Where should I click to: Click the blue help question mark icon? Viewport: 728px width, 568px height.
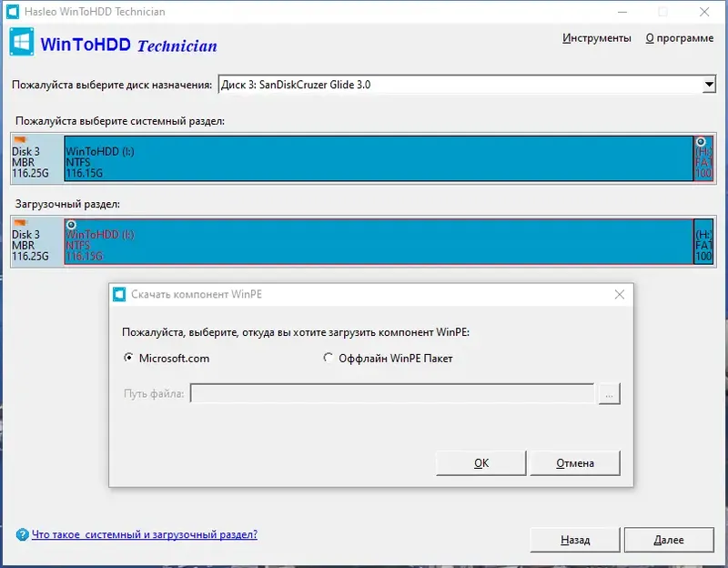point(22,534)
